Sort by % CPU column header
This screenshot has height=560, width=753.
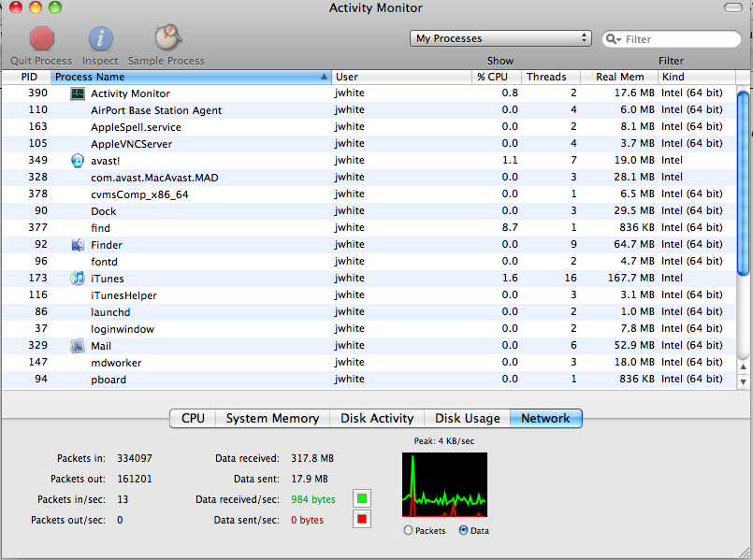tap(496, 77)
